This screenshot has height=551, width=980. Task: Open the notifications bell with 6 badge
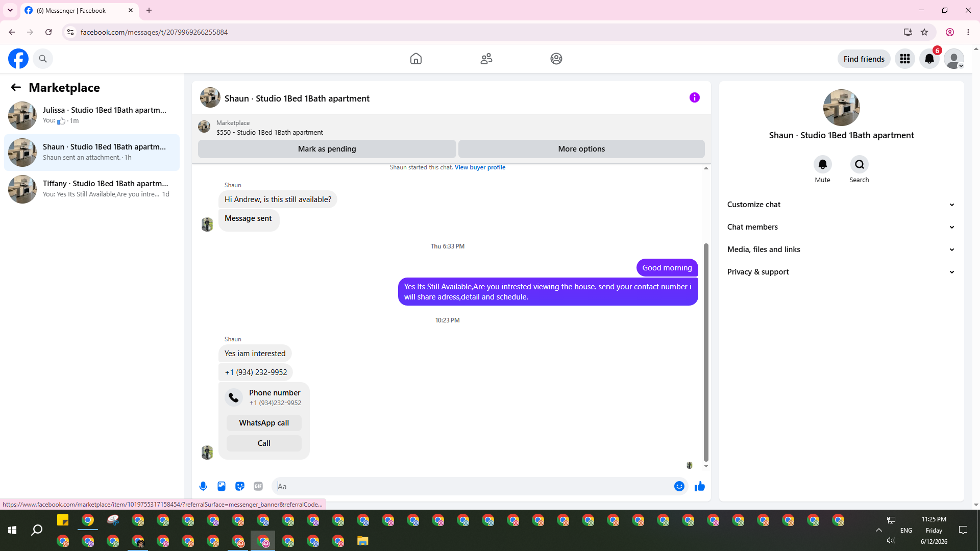coord(929,59)
